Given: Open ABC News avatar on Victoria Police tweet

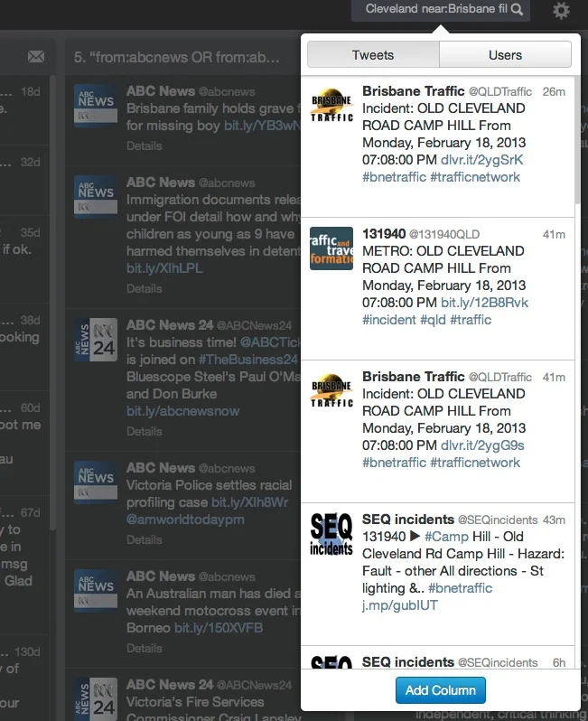Looking at the screenshot, I should (x=96, y=482).
